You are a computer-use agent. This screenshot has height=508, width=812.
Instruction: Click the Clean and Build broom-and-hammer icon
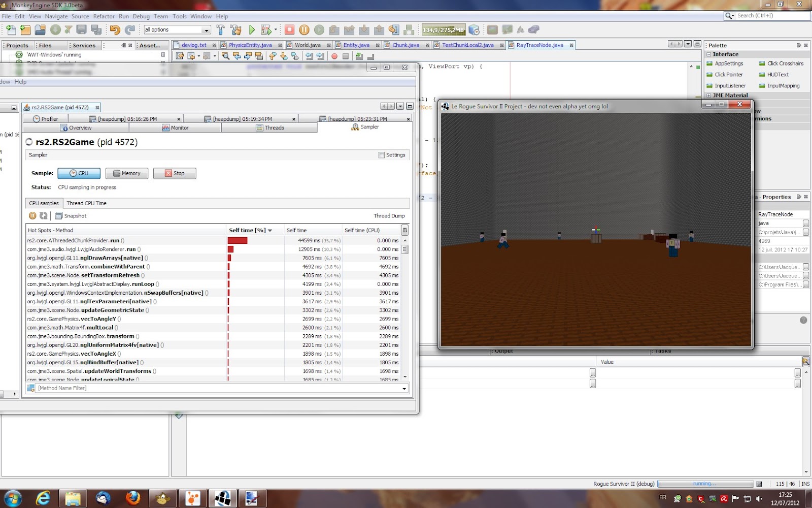(235, 30)
